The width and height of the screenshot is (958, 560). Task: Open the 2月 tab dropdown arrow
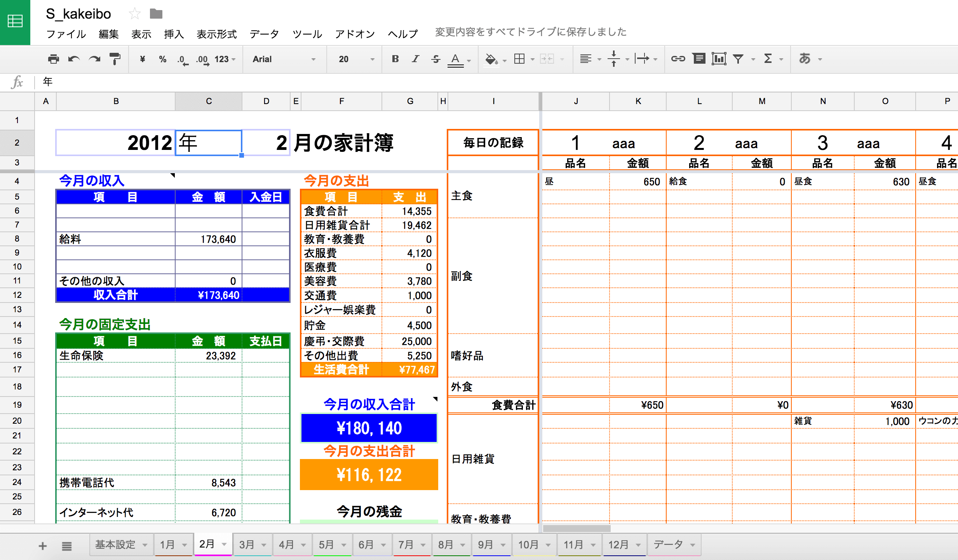coord(224,544)
